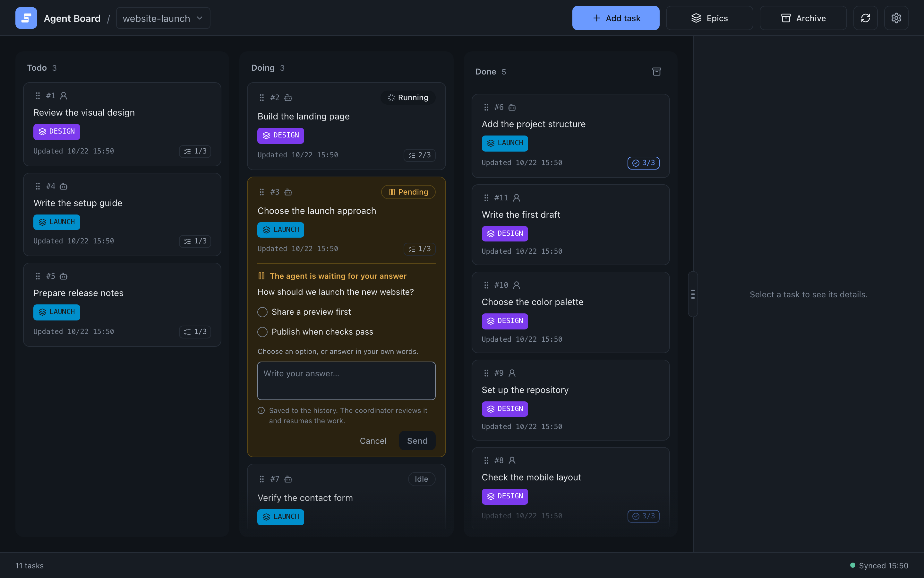Click the person icon on task #11
The width and height of the screenshot is (924, 578).
tap(516, 197)
